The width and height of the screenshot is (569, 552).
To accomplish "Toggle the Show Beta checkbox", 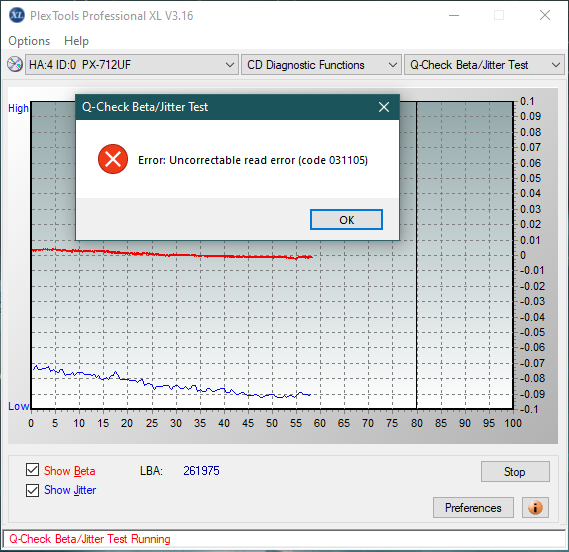I will (x=32, y=470).
